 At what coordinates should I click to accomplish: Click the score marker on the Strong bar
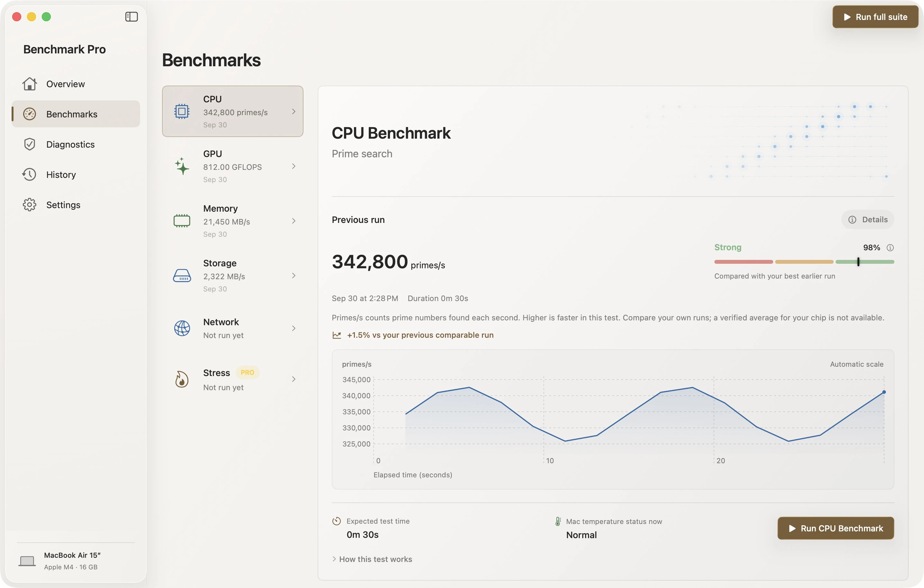pos(858,262)
